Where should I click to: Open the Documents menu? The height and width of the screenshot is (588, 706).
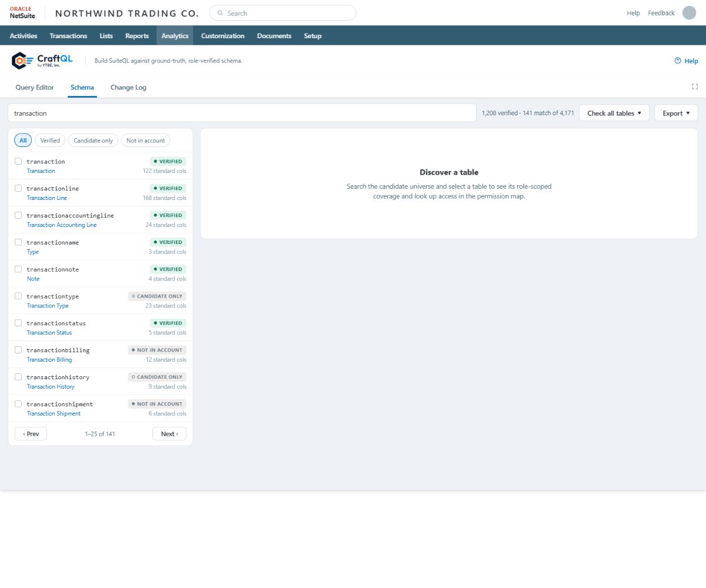tap(274, 36)
